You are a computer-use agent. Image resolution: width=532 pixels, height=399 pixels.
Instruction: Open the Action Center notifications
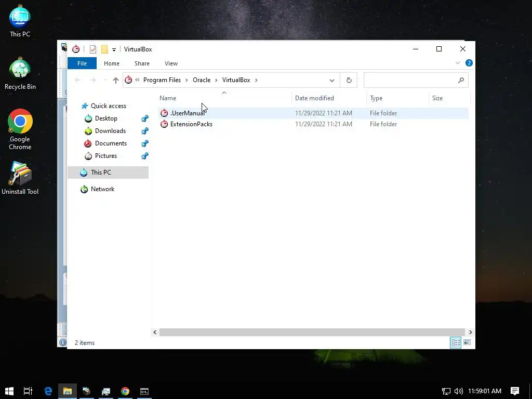click(x=515, y=391)
